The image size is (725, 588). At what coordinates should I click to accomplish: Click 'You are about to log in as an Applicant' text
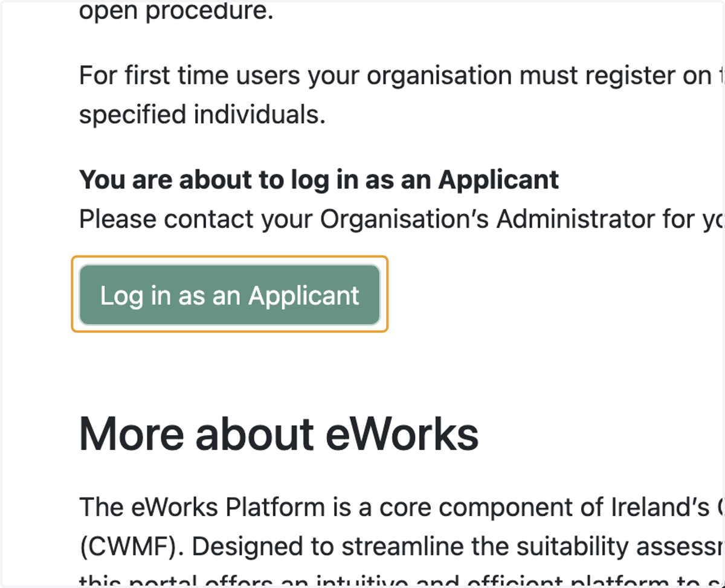pos(319,180)
